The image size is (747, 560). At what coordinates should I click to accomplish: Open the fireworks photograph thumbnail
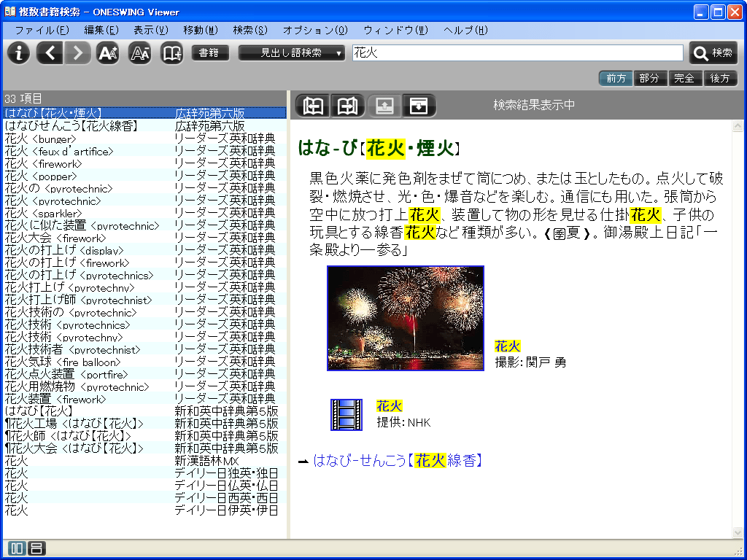[406, 318]
